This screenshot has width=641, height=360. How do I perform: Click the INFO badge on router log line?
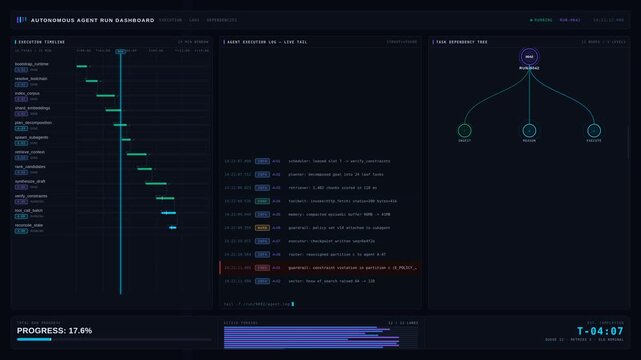pyautogui.click(x=262, y=255)
